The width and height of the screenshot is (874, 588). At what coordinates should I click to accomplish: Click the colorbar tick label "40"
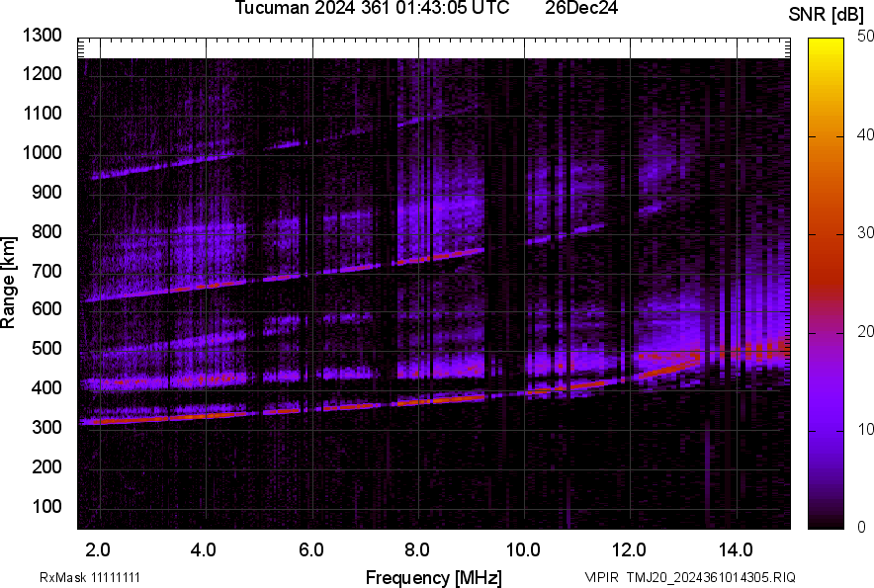pyautogui.click(x=865, y=134)
